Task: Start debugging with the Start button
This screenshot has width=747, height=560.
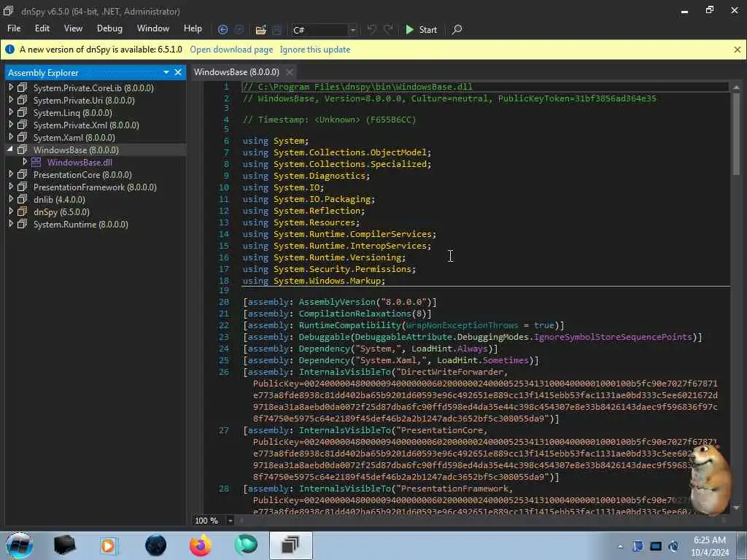Action: 421,29
